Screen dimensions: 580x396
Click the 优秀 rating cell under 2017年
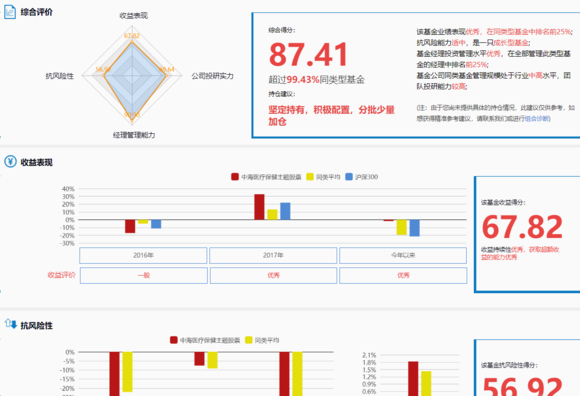point(273,275)
